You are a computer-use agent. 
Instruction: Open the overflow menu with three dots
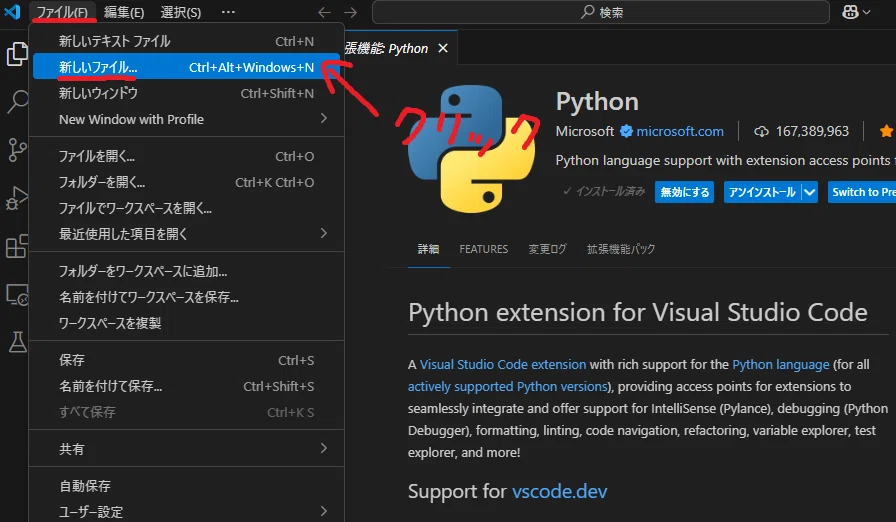[x=228, y=12]
